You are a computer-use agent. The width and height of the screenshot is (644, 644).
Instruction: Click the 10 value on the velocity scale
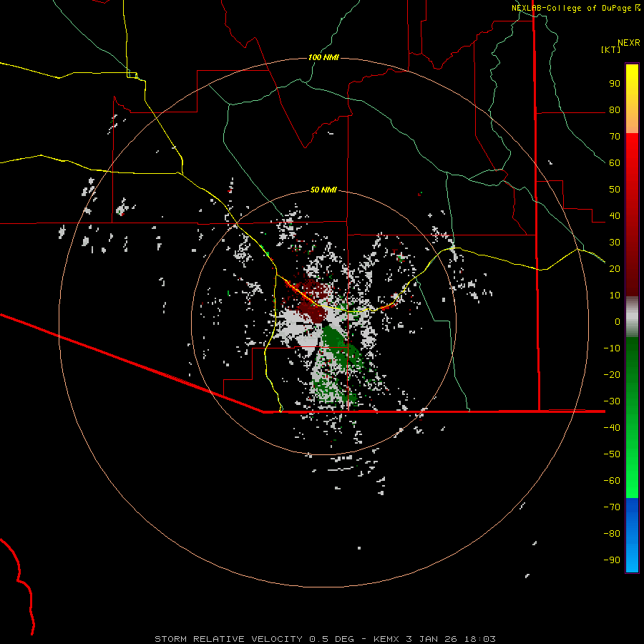[x=615, y=296]
